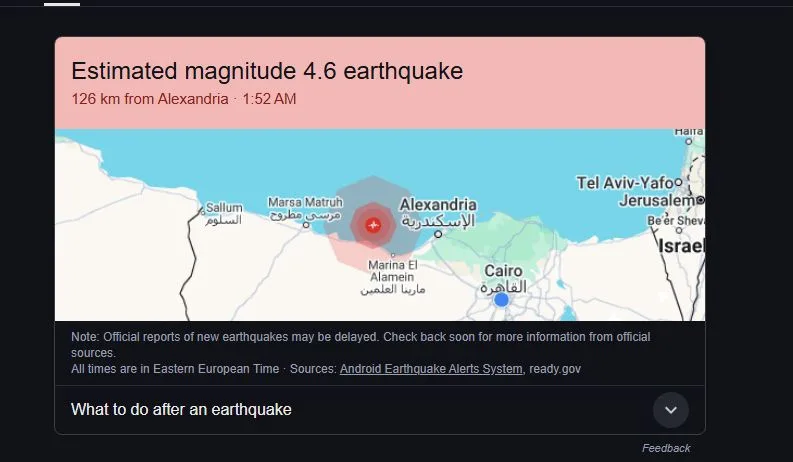Expand the chevron for earthquake advice
This screenshot has height=462, width=793.
click(x=671, y=410)
